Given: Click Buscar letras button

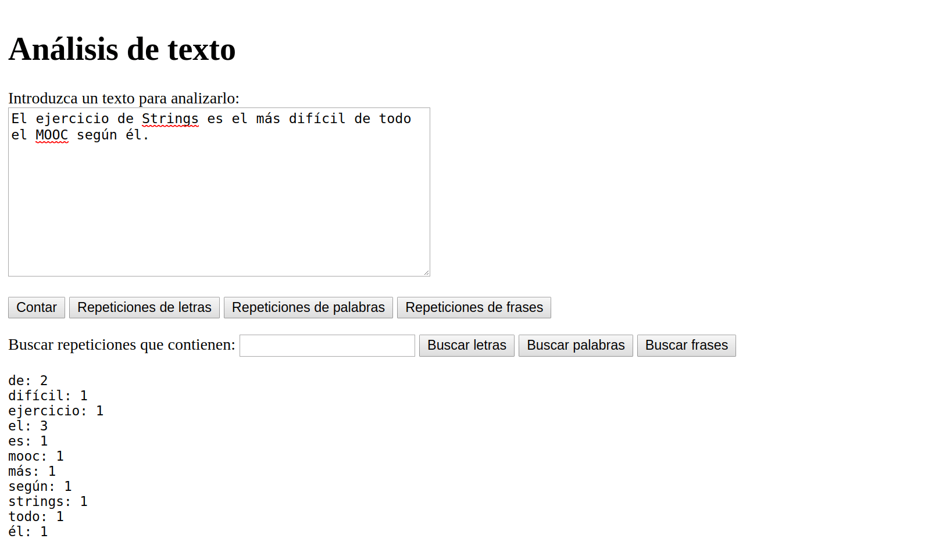Looking at the screenshot, I should (467, 346).
